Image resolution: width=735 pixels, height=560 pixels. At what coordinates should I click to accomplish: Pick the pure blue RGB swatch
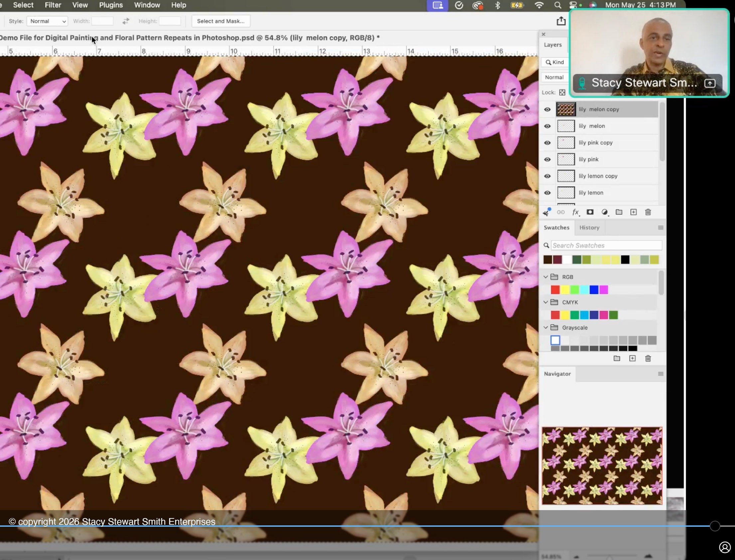tap(594, 290)
